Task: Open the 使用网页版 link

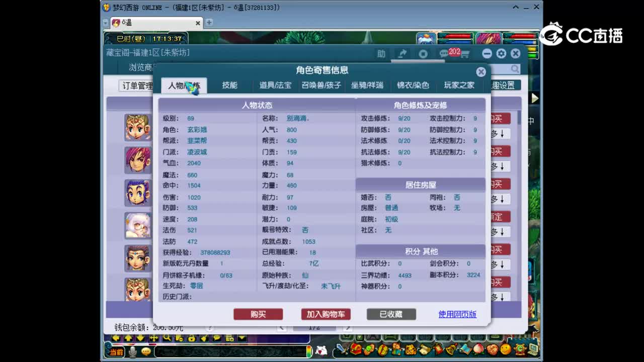Action: 457,314
